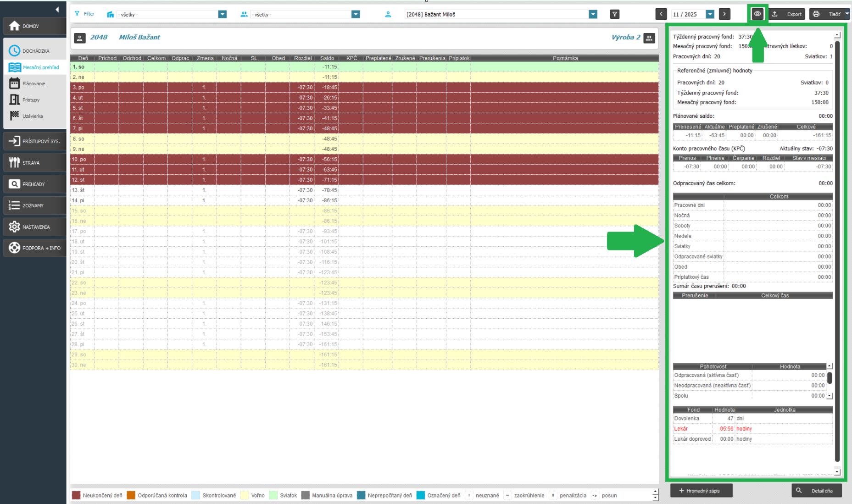Screen dimensions: 852x504
Task: Expand the Tlačiť print options arrow
Action: [847, 14]
